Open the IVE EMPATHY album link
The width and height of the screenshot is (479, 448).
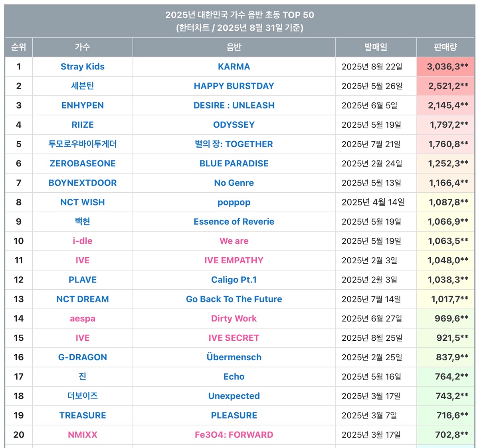pos(234,261)
